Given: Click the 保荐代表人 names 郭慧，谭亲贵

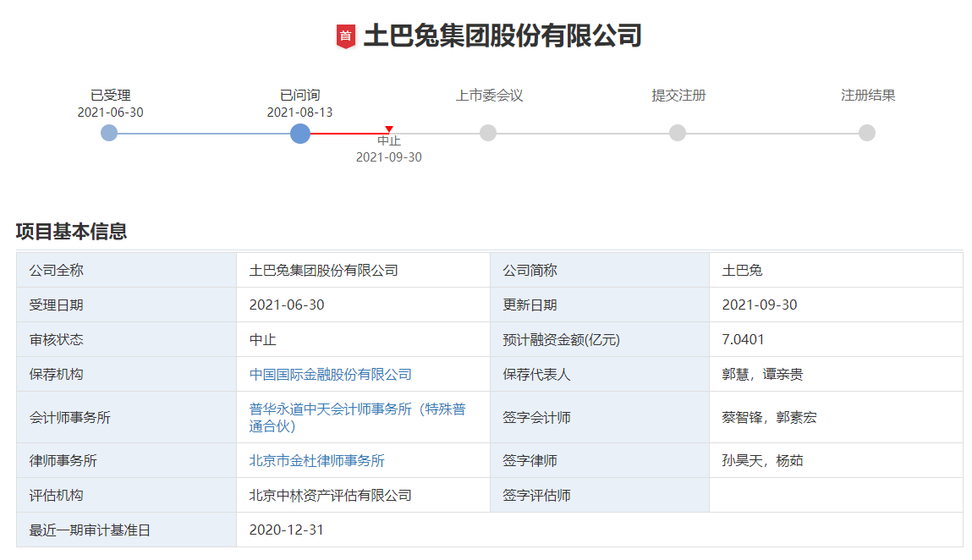Looking at the screenshot, I should pos(761,374).
